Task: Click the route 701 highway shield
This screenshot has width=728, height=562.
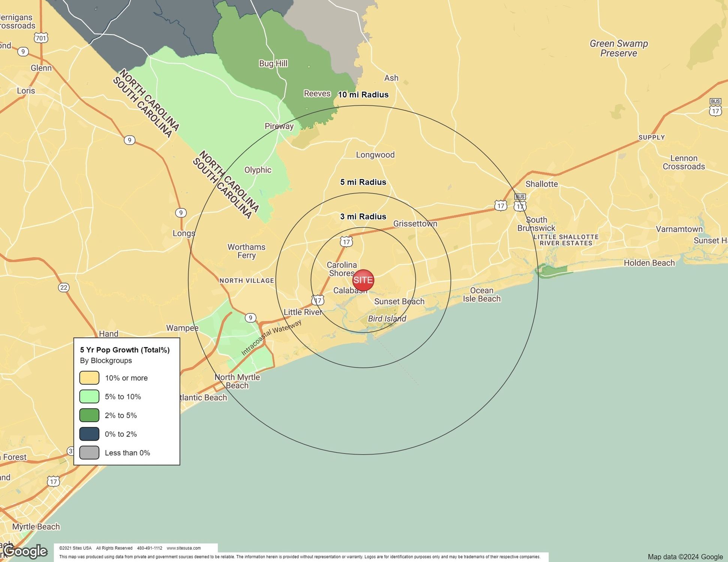Action: click(41, 38)
